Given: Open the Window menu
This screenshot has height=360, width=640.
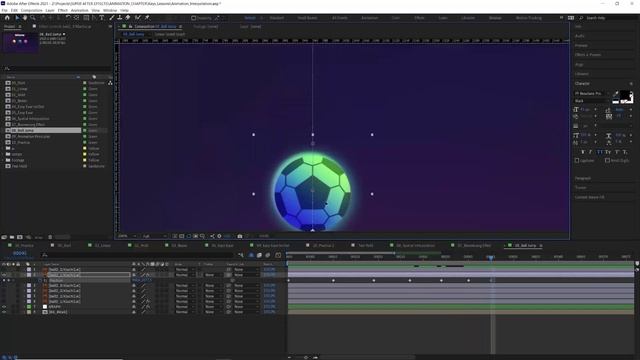Looking at the screenshot, I should tap(110, 10).
